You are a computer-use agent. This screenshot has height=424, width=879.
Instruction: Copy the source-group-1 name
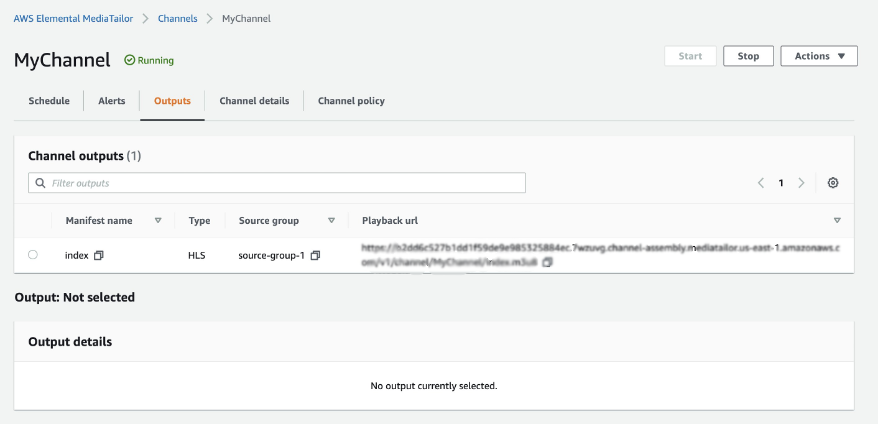tap(315, 256)
